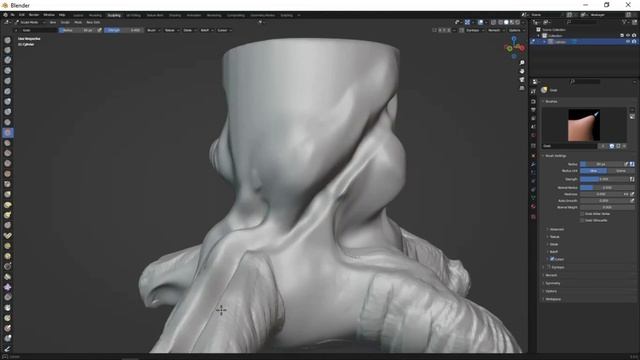The width and height of the screenshot is (640, 360).
Task: Open the Texture properties tab
Action: pyautogui.click(x=533, y=216)
